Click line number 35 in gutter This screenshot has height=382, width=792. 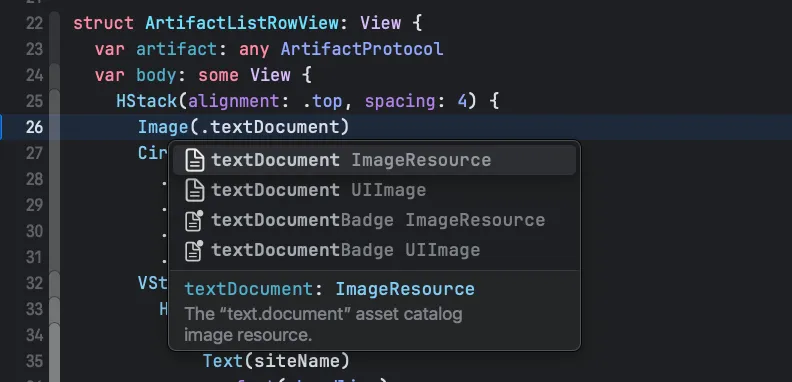(x=34, y=361)
